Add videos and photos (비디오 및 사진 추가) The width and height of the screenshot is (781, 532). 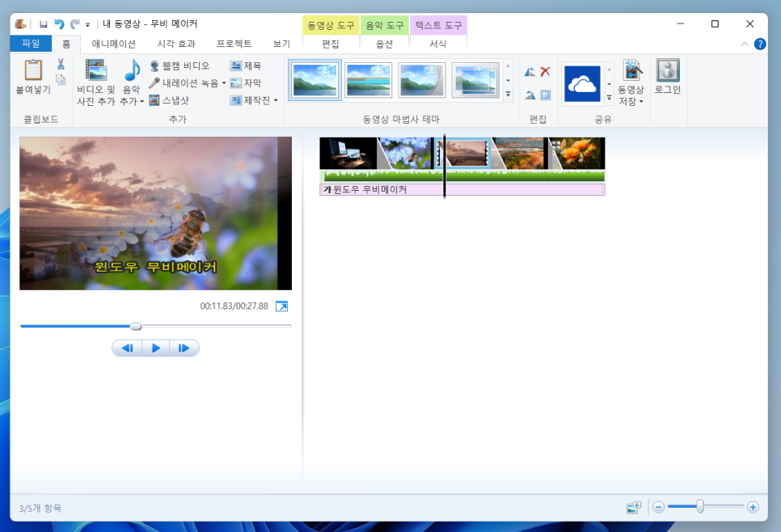coord(95,83)
